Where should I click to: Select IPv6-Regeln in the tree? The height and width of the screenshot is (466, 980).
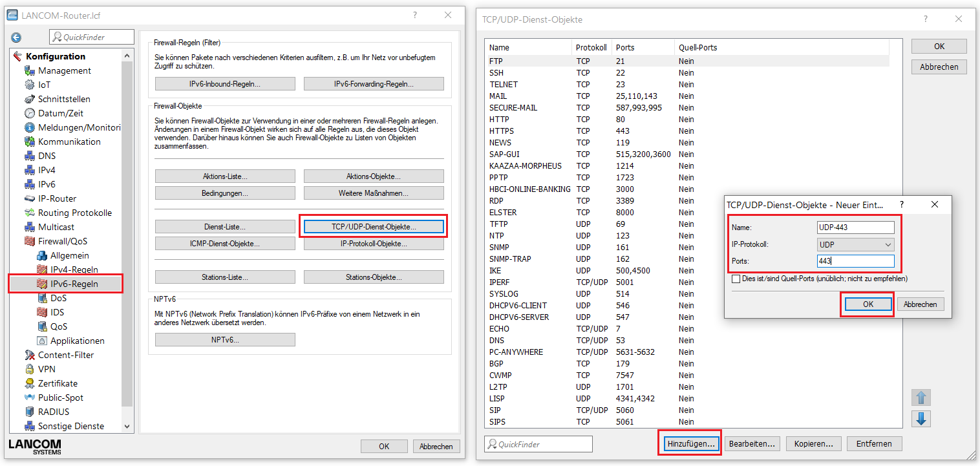tap(74, 284)
